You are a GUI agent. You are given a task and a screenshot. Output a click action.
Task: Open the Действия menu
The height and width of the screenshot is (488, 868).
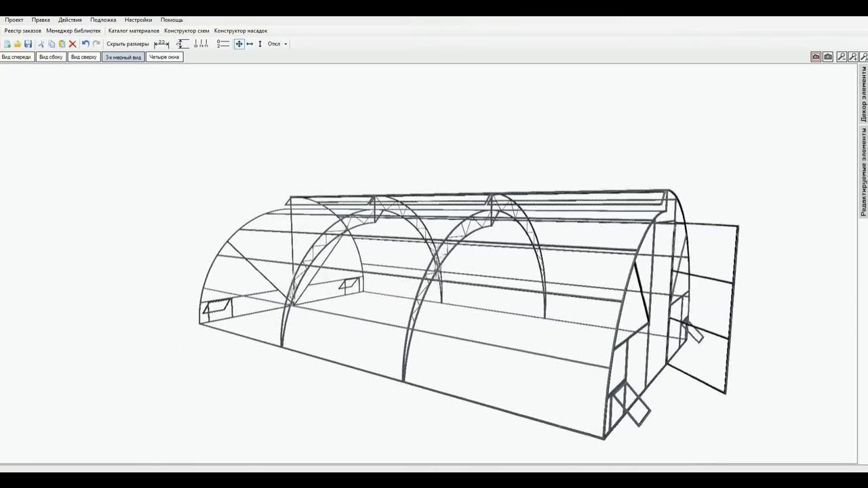tap(70, 20)
